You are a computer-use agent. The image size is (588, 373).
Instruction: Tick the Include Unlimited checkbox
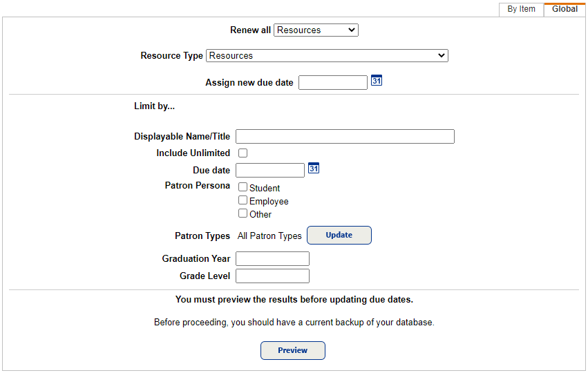243,153
